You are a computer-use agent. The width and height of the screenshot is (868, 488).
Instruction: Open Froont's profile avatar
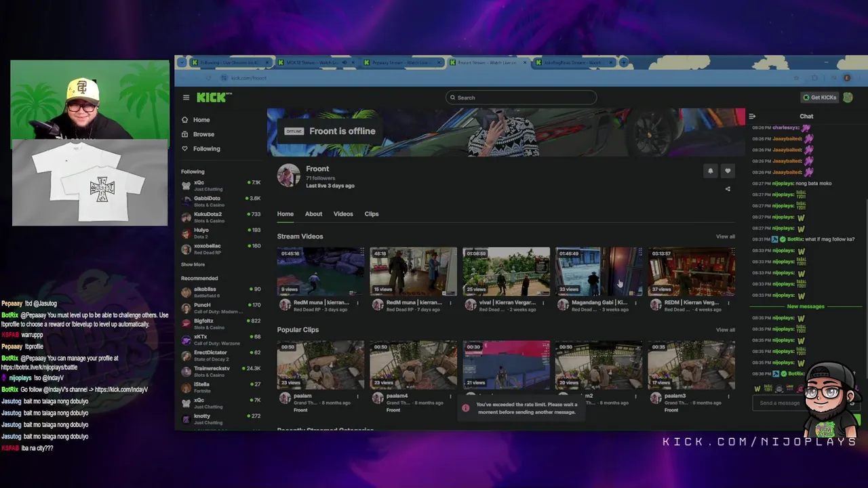pyautogui.click(x=288, y=176)
